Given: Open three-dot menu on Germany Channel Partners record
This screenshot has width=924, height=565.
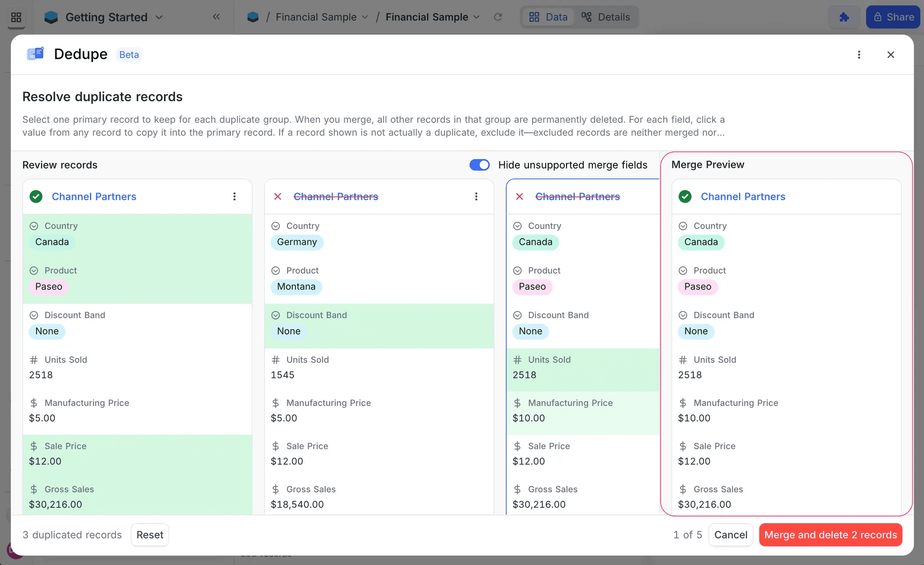Looking at the screenshot, I should point(476,196).
